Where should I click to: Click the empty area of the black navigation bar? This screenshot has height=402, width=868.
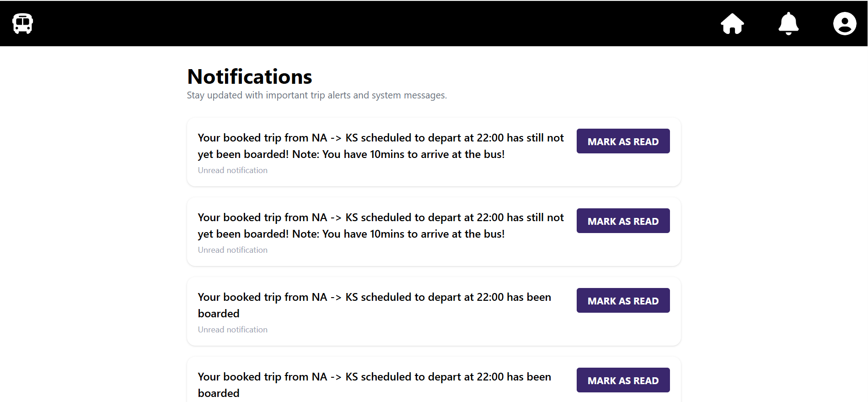pyautogui.click(x=366, y=23)
